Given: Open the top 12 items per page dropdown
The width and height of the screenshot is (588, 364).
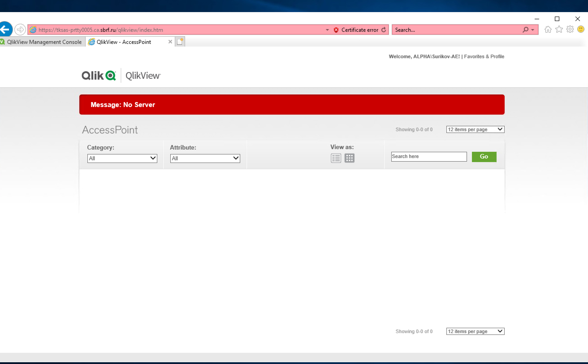Looking at the screenshot, I should [475, 130].
